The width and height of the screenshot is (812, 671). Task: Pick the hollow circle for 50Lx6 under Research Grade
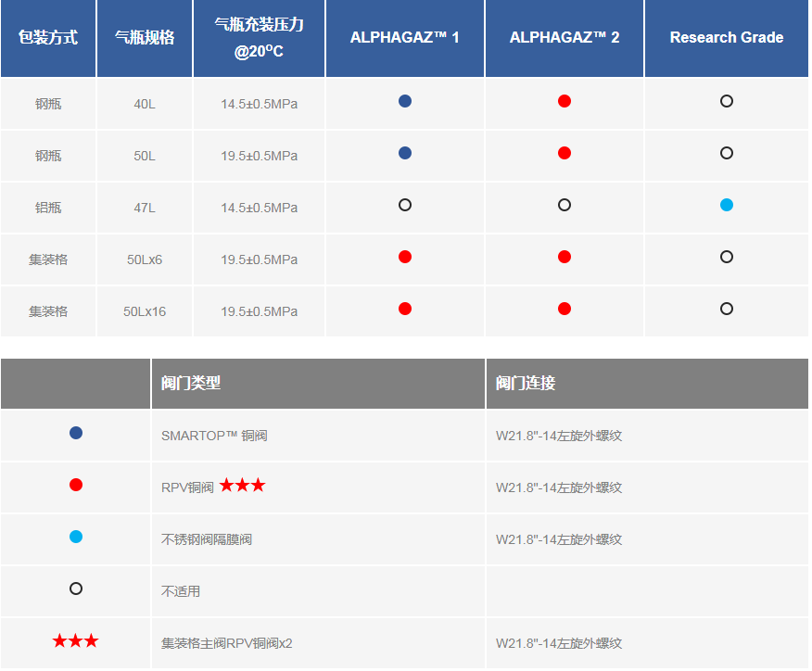pos(727,257)
